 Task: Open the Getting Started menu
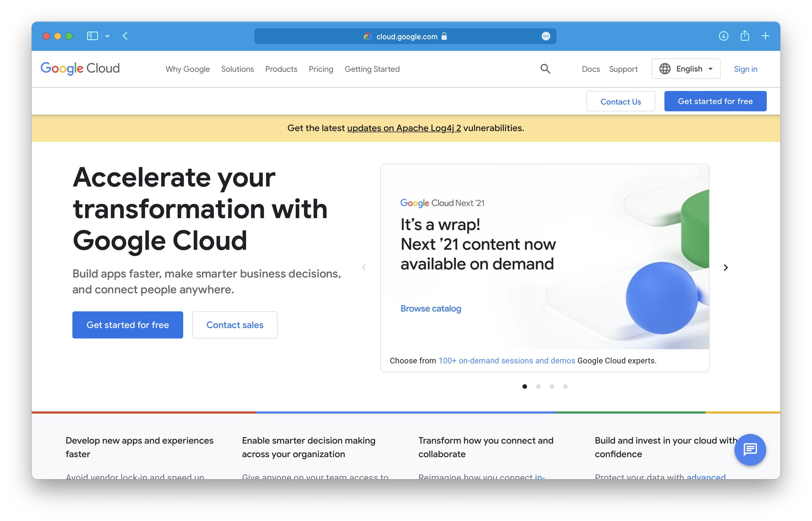[x=372, y=69]
